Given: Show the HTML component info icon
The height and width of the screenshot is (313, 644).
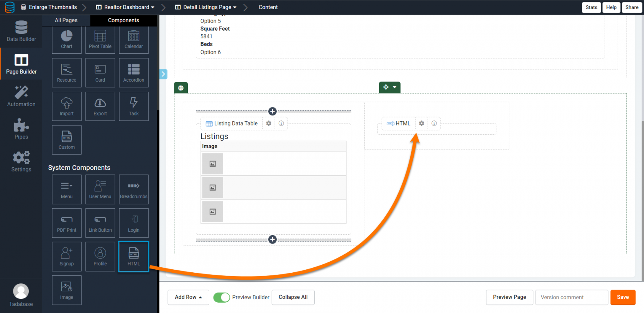Looking at the screenshot, I should coord(434,124).
